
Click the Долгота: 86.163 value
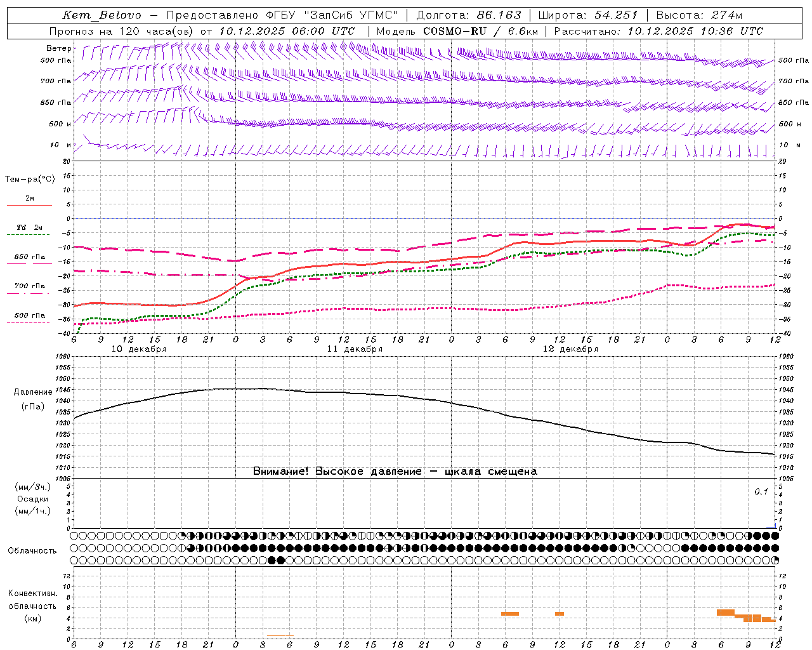coord(469,15)
